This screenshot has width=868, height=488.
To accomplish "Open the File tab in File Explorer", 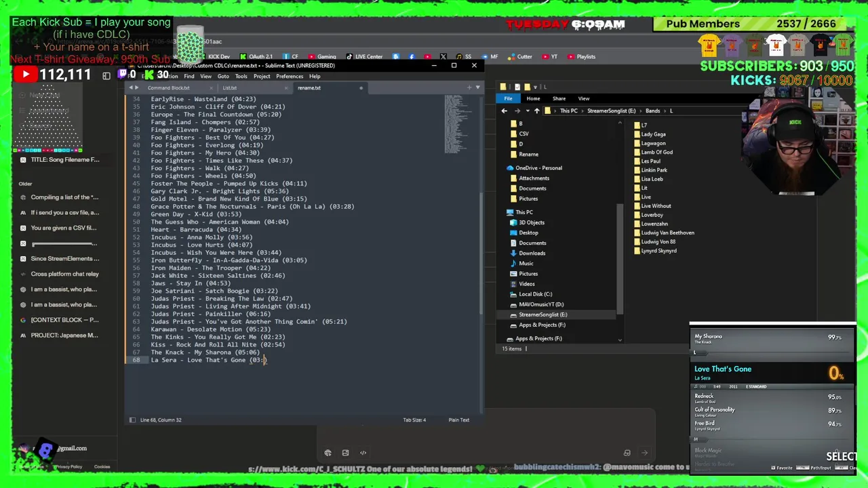I will [508, 98].
